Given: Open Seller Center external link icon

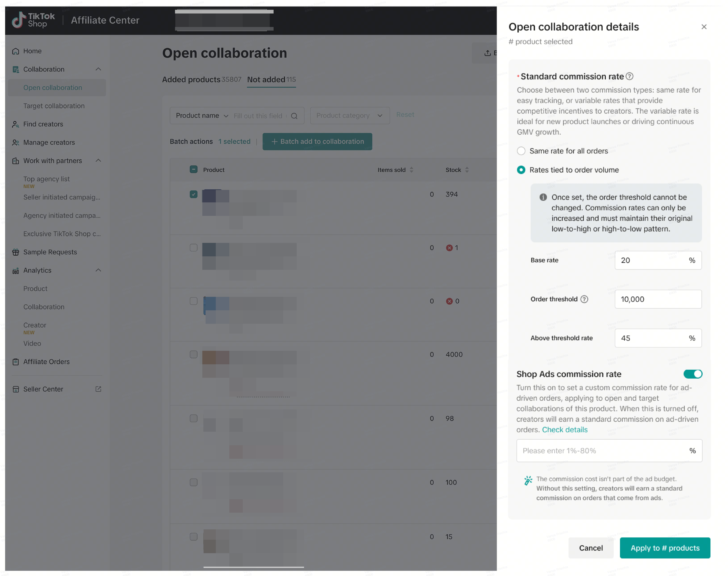Looking at the screenshot, I should [98, 389].
